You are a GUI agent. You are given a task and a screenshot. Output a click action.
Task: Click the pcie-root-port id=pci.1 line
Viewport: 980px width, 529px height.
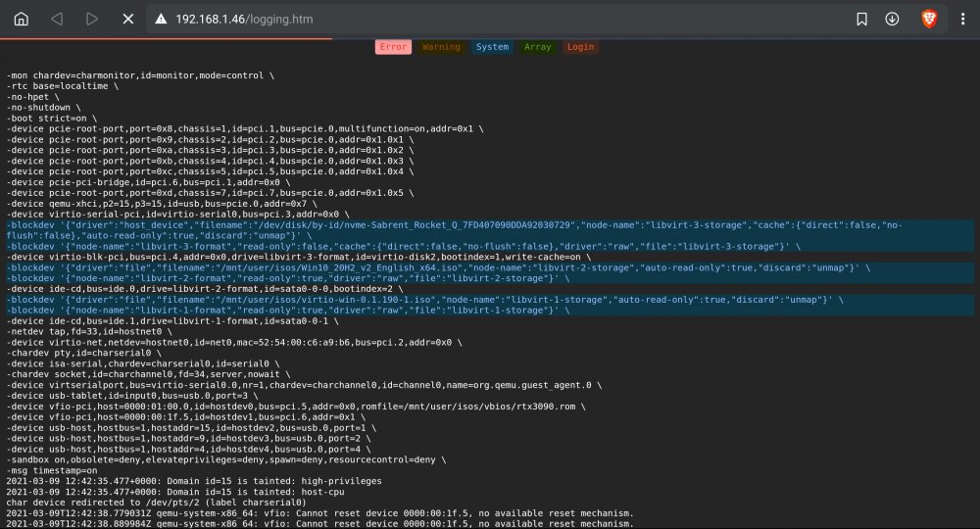tap(245, 128)
